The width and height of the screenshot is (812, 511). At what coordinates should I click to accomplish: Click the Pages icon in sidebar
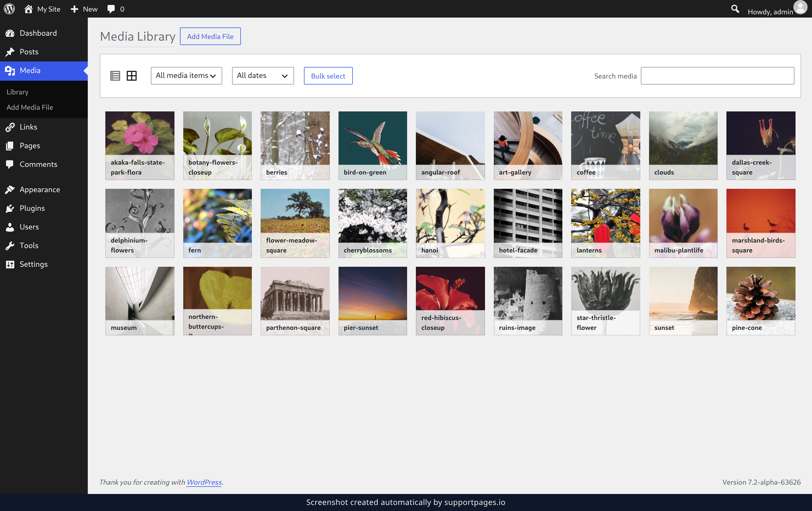point(10,146)
